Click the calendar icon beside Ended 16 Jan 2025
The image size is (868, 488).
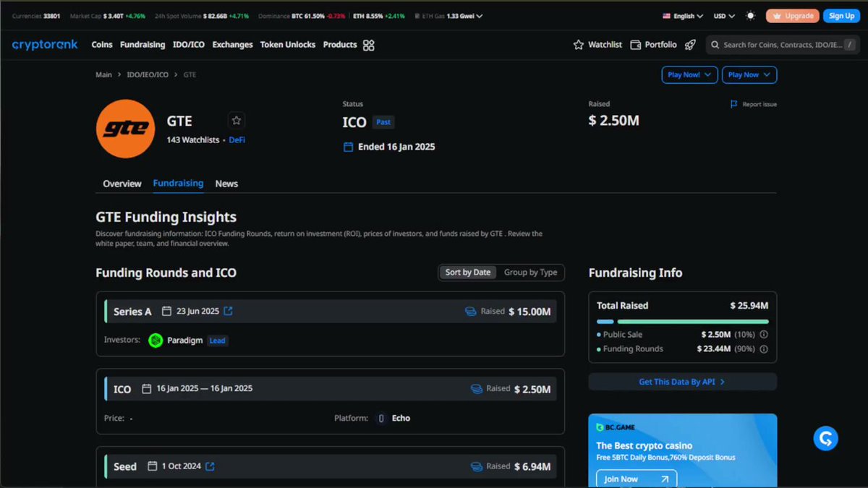coord(348,147)
